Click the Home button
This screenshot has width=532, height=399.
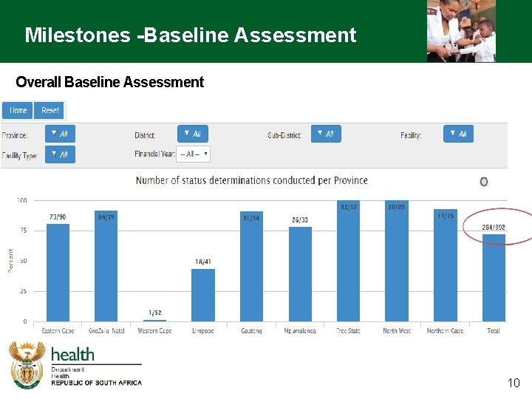point(17,110)
